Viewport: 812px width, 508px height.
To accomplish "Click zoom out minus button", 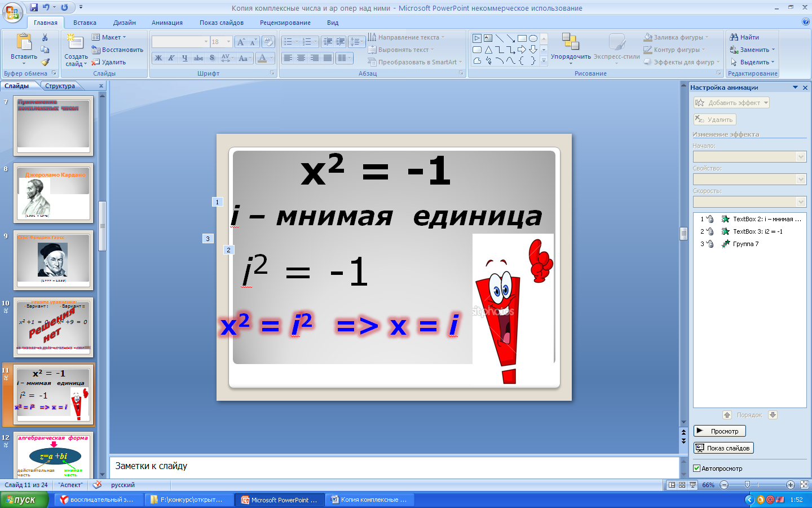I will tap(725, 485).
